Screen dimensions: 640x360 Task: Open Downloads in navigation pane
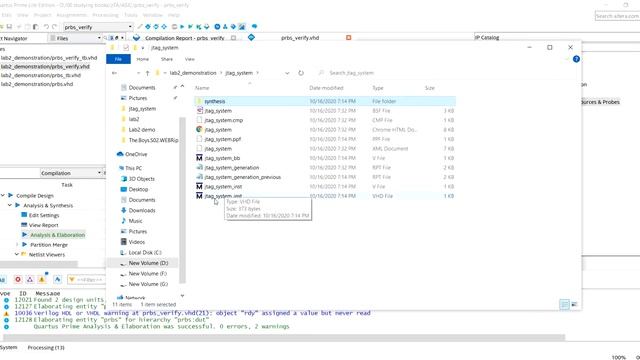[x=142, y=210]
